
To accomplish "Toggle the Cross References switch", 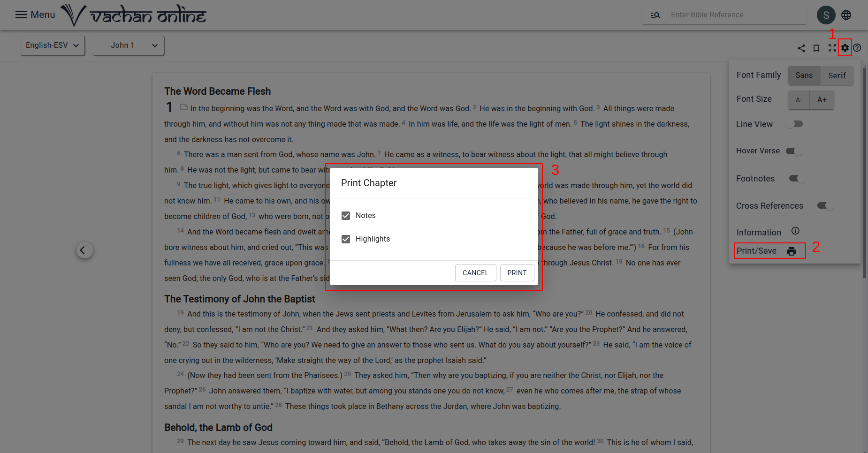I will click(x=826, y=205).
